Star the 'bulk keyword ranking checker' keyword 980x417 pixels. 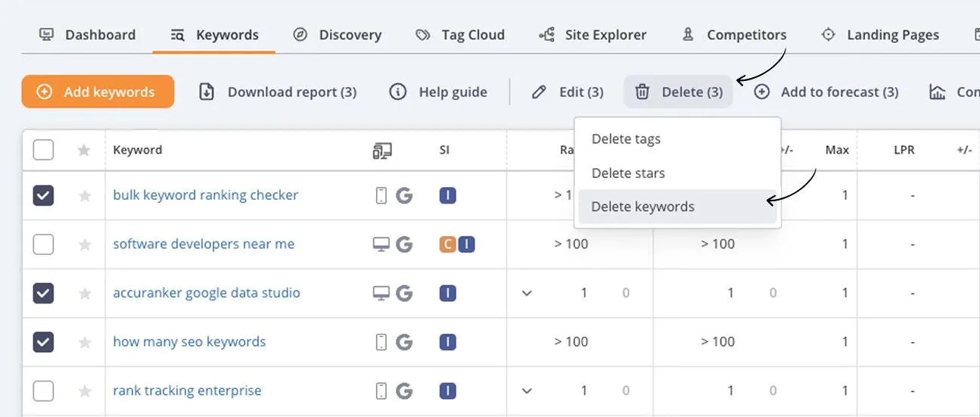(84, 196)
